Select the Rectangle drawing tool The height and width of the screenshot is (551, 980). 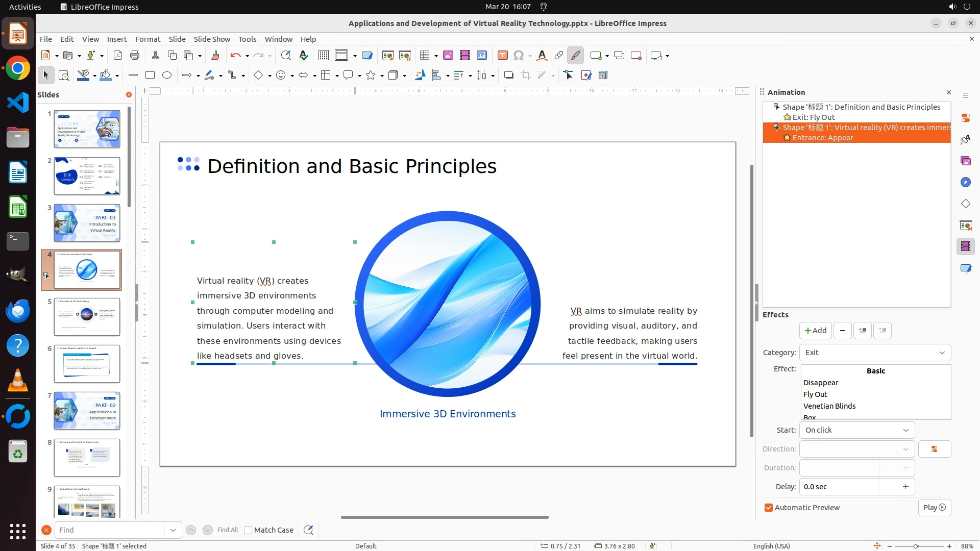point(150,76)
